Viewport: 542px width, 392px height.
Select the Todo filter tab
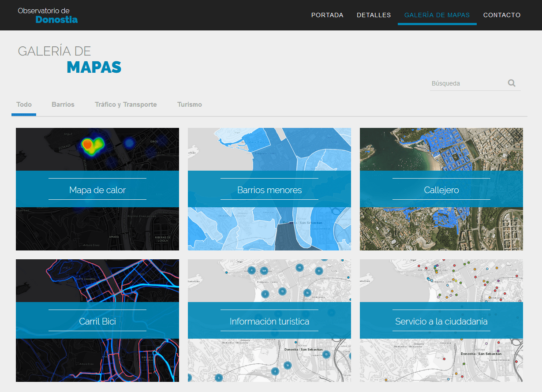tap(24, 105)
